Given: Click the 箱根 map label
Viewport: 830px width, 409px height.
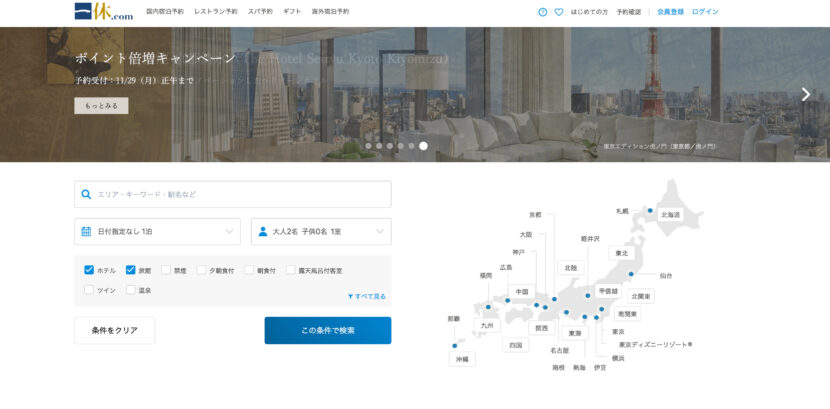Looking at the screenshot, I should point(558,367).
